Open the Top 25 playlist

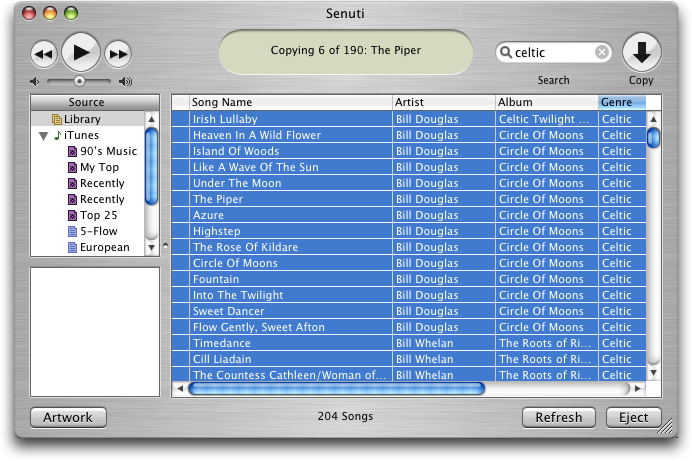point(98,215)
